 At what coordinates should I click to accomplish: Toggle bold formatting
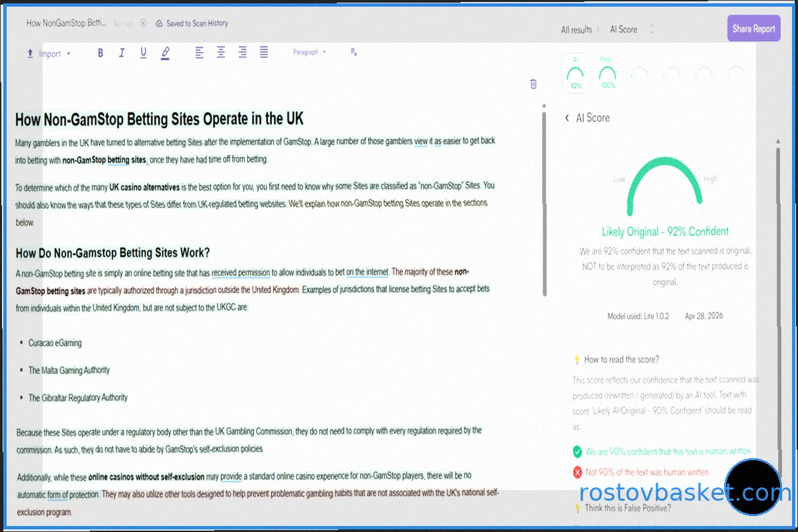[x=100, y=53]
